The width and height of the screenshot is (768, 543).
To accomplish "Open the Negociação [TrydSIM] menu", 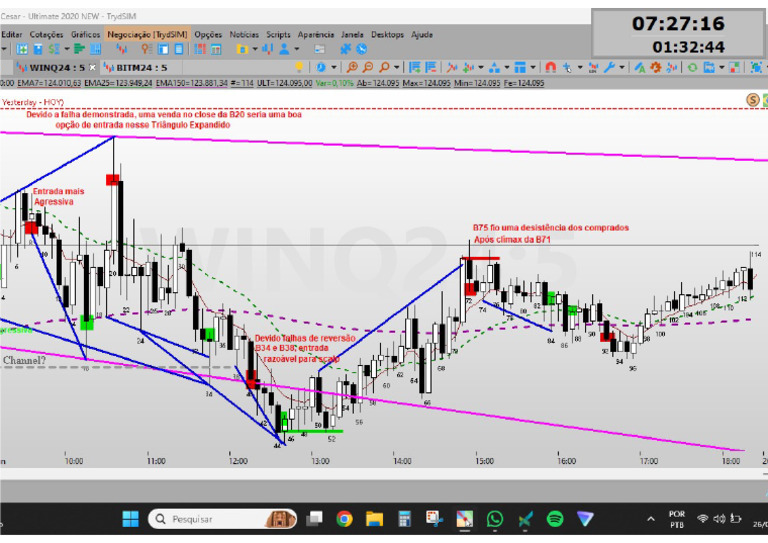I will (147, 34).
